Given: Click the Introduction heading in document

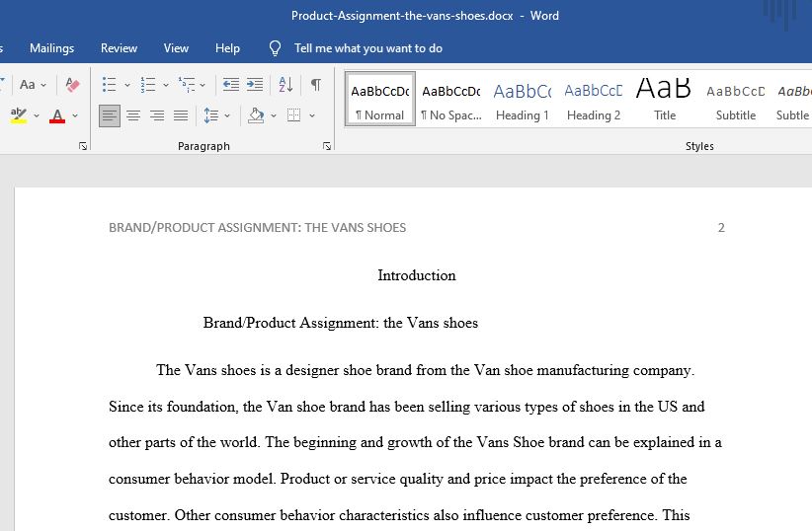Looking at the screenshot, I should tap(417, 275).
